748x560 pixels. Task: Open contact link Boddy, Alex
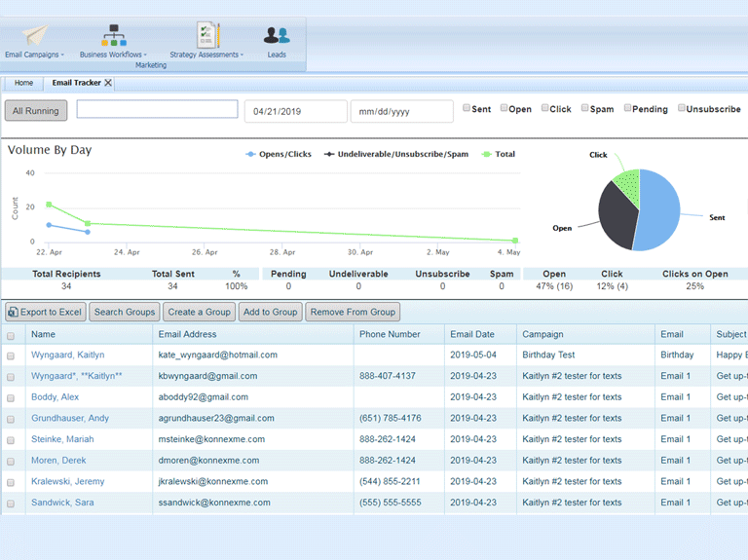[55, 397]
